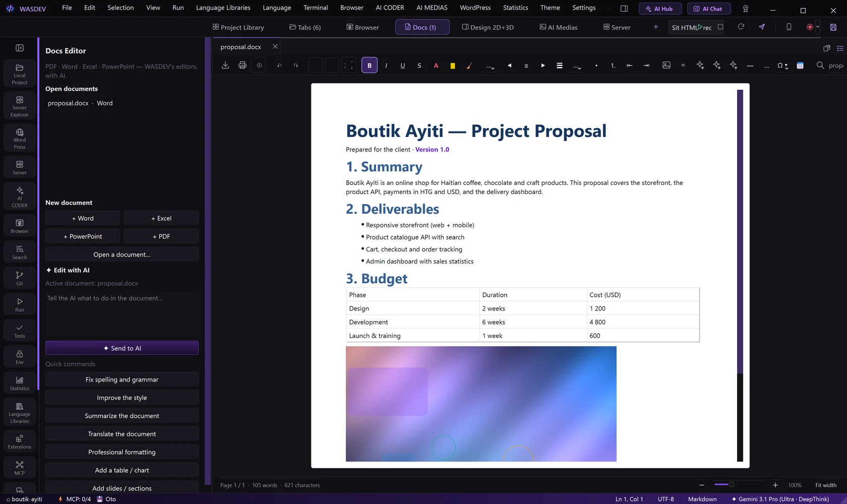
Task: Expand the more text styles dropdown after the brush
Action: tap(490, 66)
